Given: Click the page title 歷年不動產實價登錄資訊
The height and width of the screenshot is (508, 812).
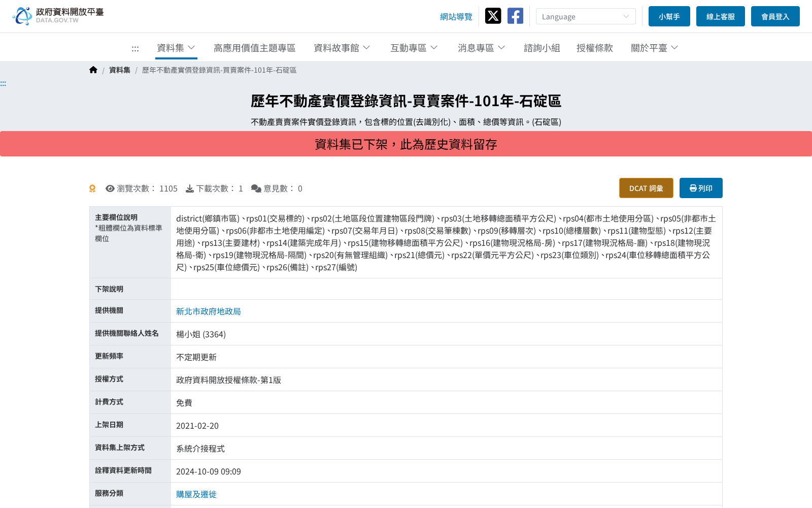Looking at the screenshot, I should point(406,101).
